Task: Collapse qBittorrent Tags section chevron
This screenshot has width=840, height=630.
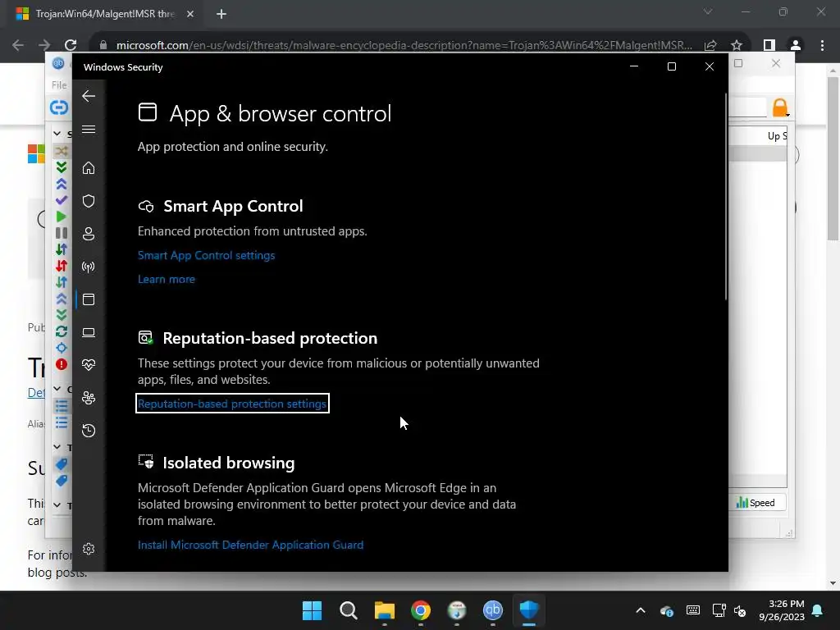Action: coord(57,446)
